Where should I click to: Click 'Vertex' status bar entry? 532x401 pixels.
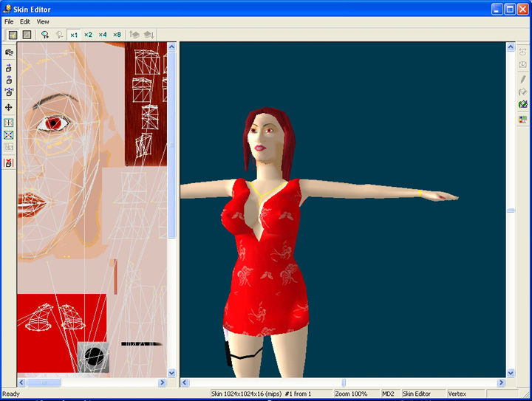457,394
